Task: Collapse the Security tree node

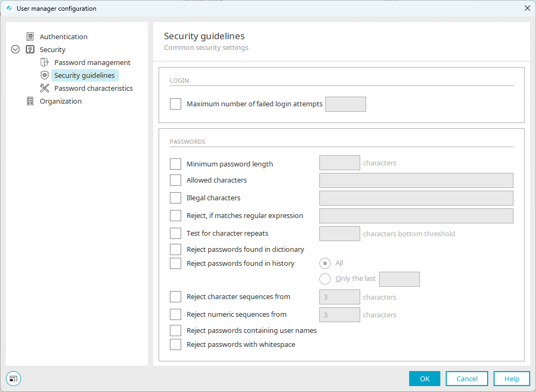Action: 16,49
